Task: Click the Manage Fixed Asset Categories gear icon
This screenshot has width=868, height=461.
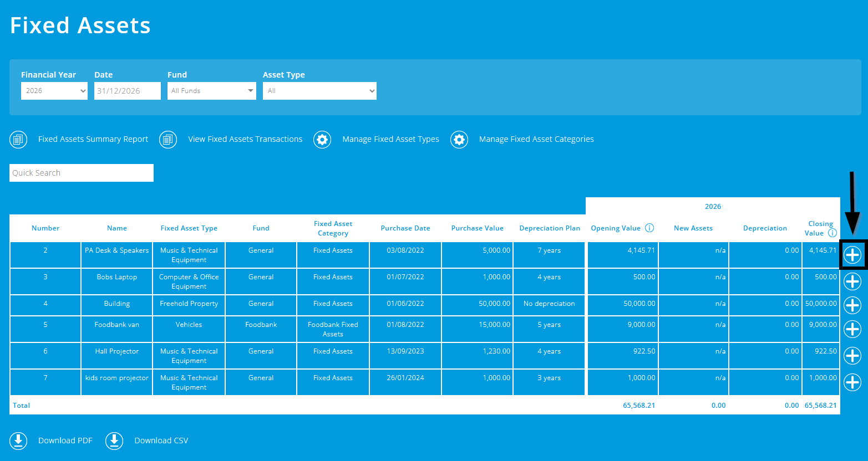Action: (x=459, y=139)
